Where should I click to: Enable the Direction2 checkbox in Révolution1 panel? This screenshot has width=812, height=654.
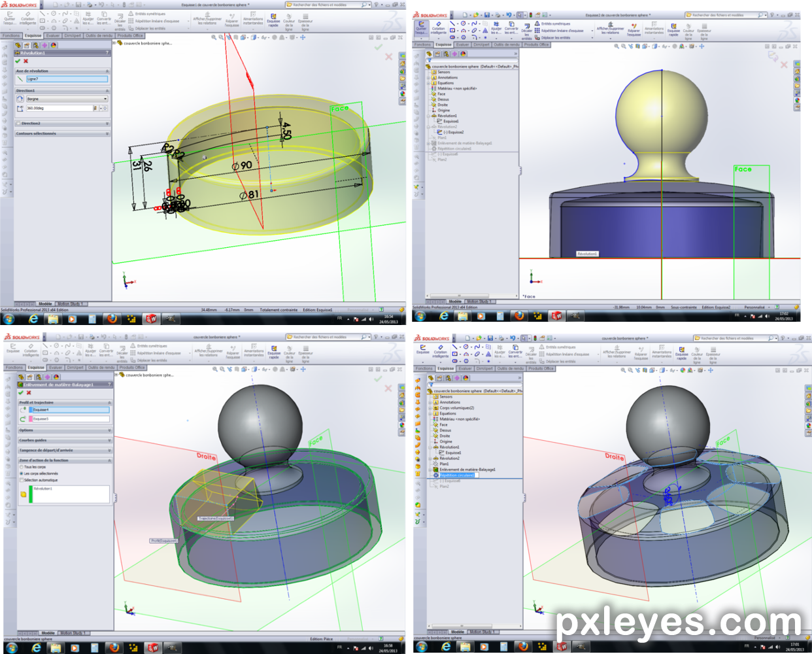18,123
